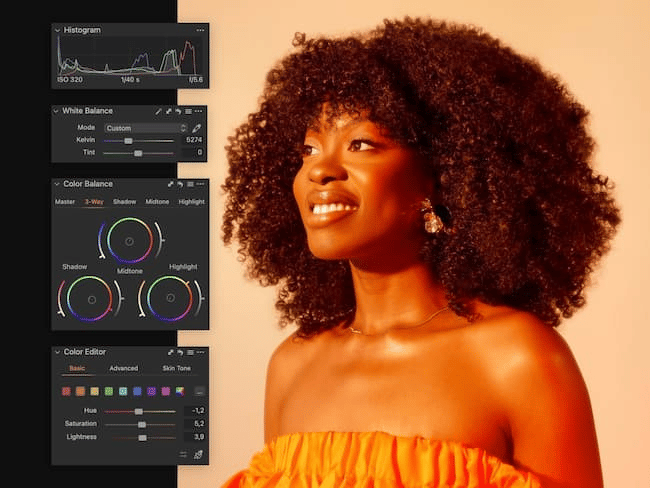Viewport: 650px width, 488px height.
Task: Collapse the Color Editor panel
Action: [58, 352]
